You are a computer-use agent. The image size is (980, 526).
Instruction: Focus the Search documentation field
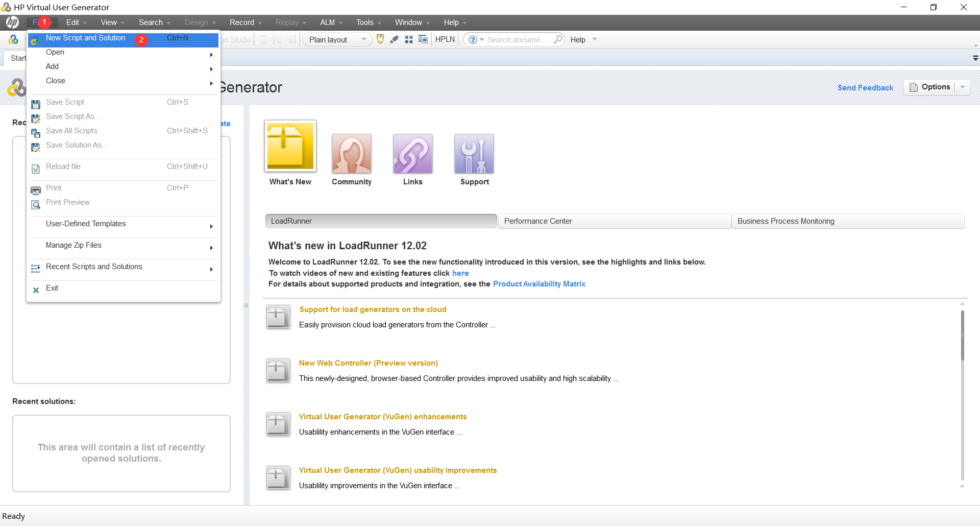pos(517,40)
